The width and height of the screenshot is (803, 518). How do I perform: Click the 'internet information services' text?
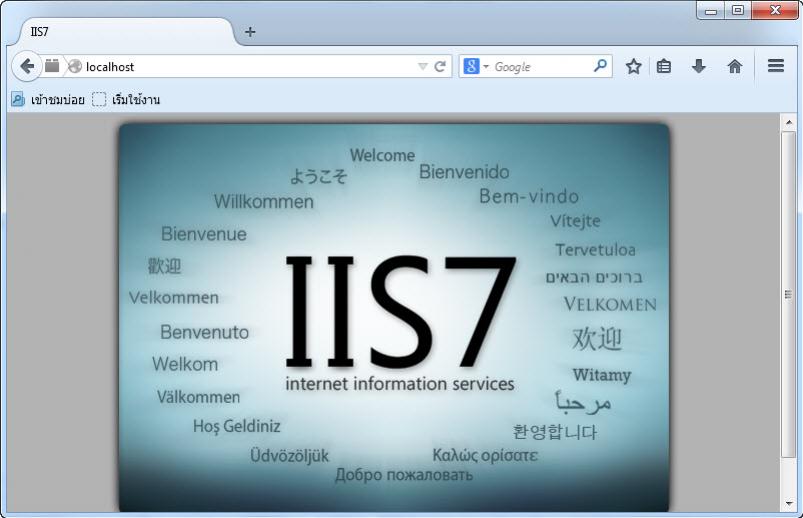399,384
